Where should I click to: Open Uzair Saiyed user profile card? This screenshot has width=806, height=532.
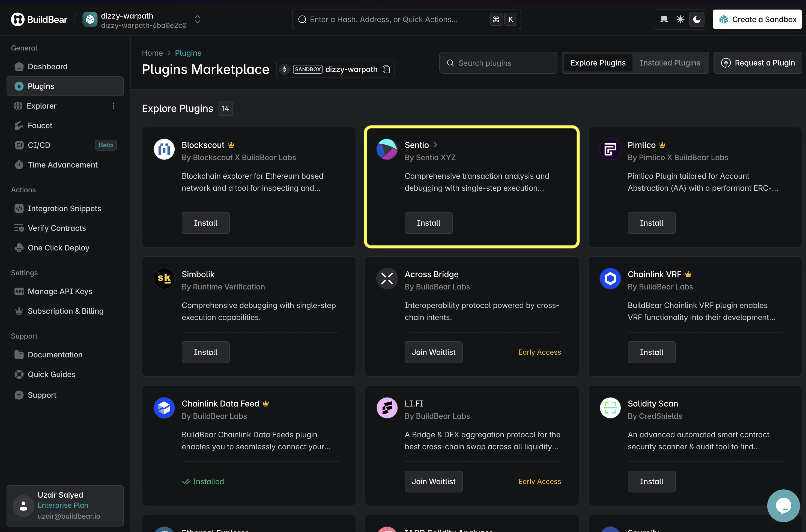(x=65, y=506)
